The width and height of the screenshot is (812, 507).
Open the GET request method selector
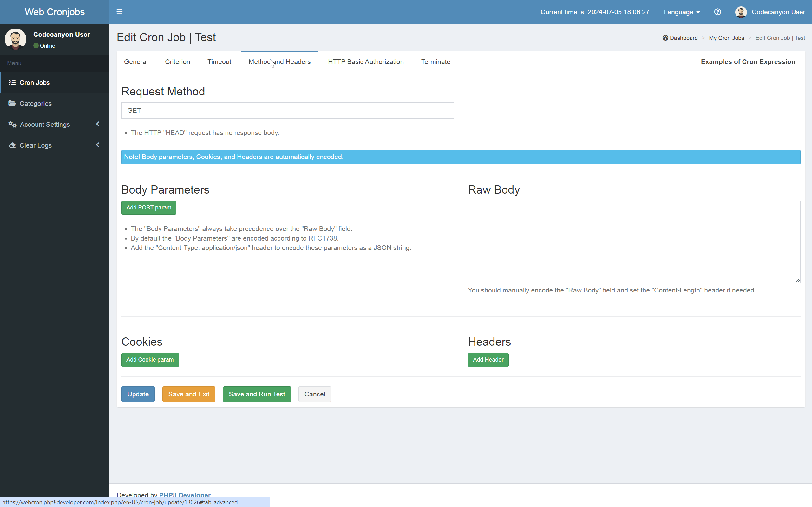[x=287, y=110]
